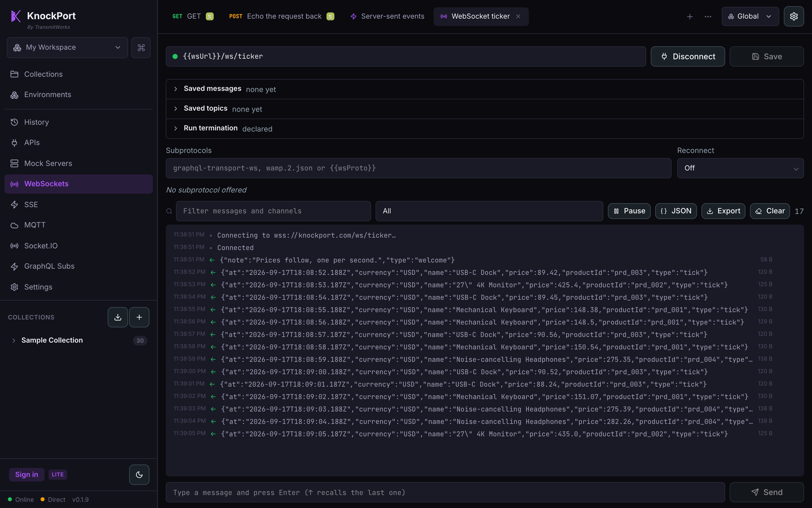The height and width of the screenshot is (508, 812).
Task: Export the message log
Action: coord(723,211)
